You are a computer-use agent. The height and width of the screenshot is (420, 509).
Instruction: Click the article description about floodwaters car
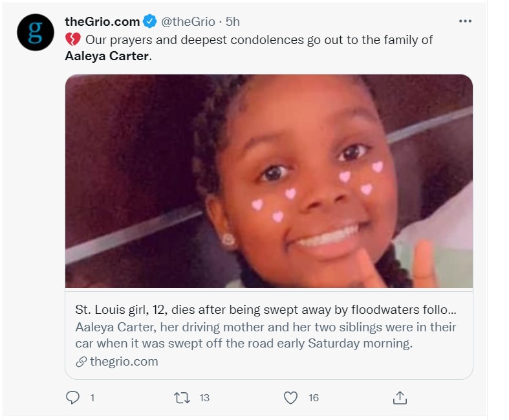point(265,335)
